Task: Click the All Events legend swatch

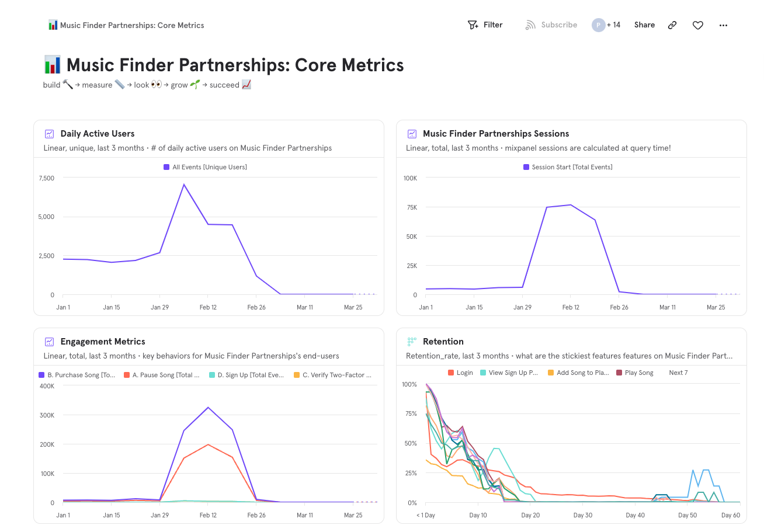Action: pyautogui.click(x=166, y=167)
